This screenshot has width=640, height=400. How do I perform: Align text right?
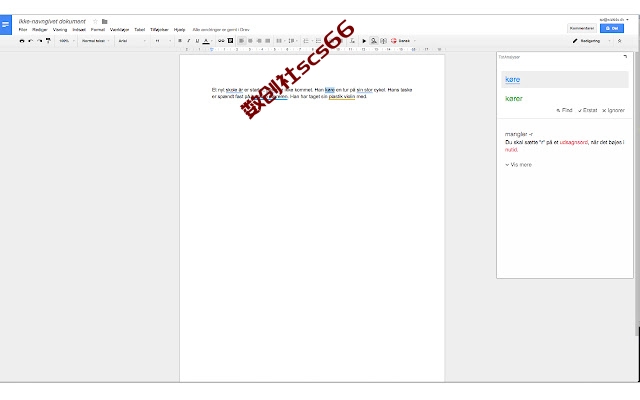(x=259, y=41)
